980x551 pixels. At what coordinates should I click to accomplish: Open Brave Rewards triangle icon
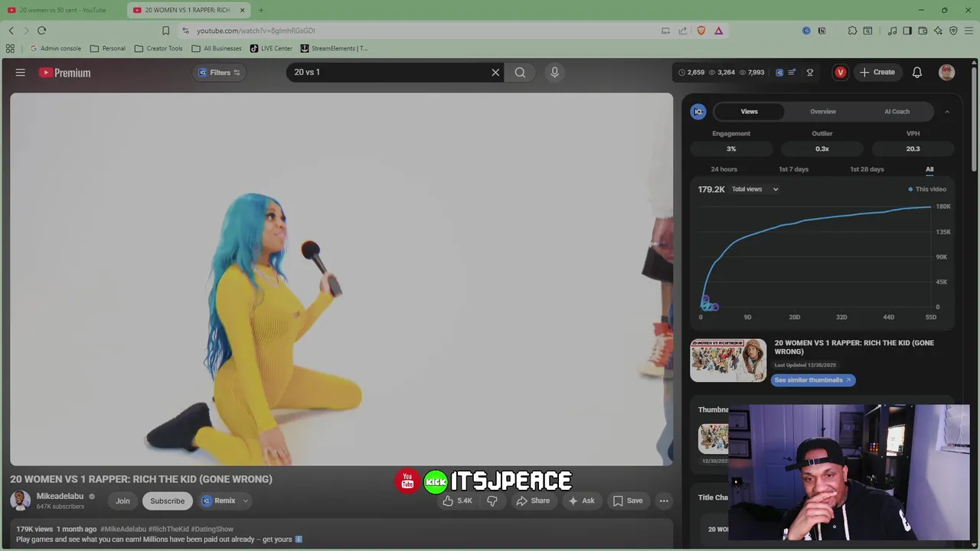pos(719,31)
